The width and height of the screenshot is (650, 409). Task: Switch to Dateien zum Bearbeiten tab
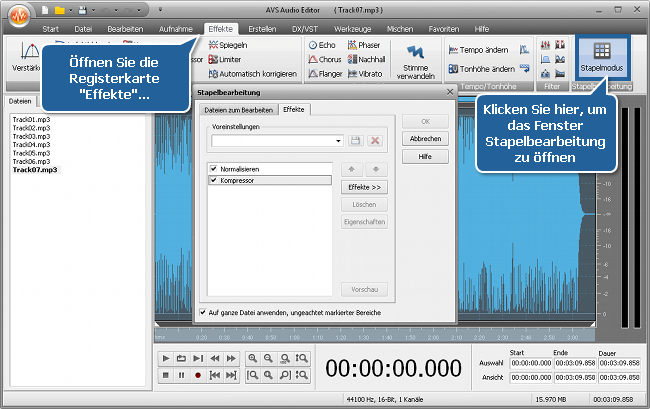(x=239, y=110)
